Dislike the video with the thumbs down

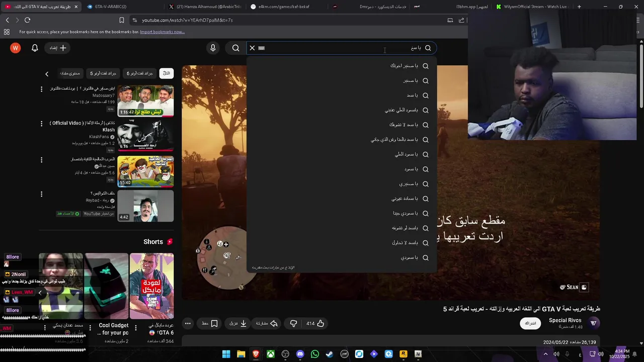pos(293,323)
